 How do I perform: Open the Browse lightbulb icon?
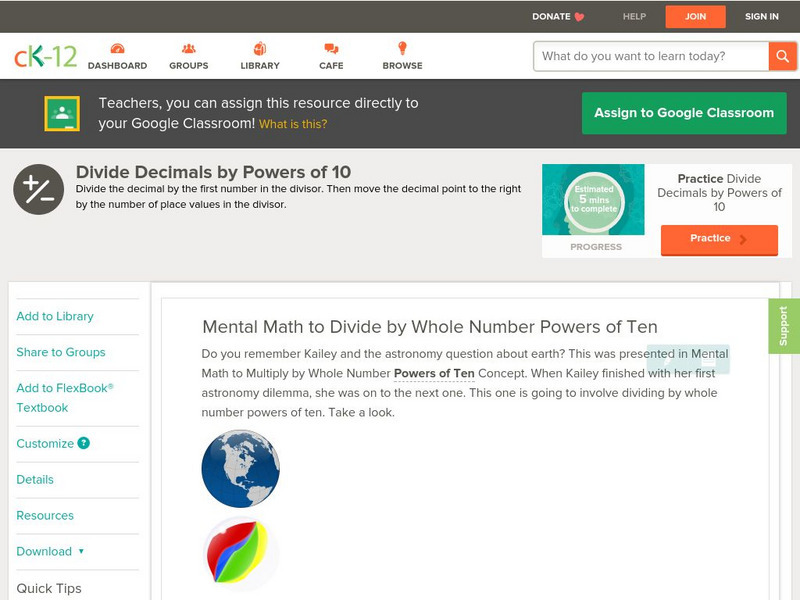[x=402, y=48]
